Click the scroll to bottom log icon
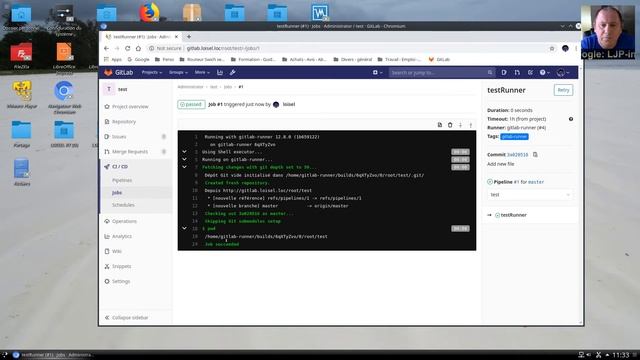Image resolution: width=640 pixels, height=360 pixels. [471, 125]
